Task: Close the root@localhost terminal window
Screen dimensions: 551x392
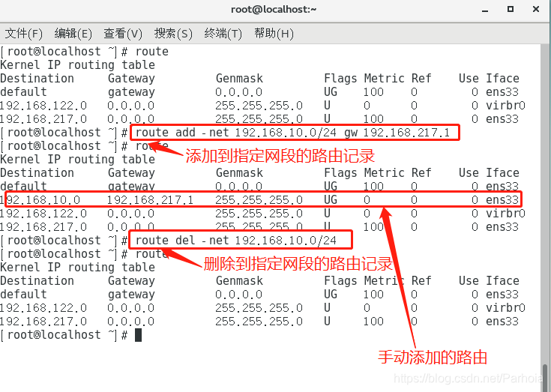Action: coord(536,9)
